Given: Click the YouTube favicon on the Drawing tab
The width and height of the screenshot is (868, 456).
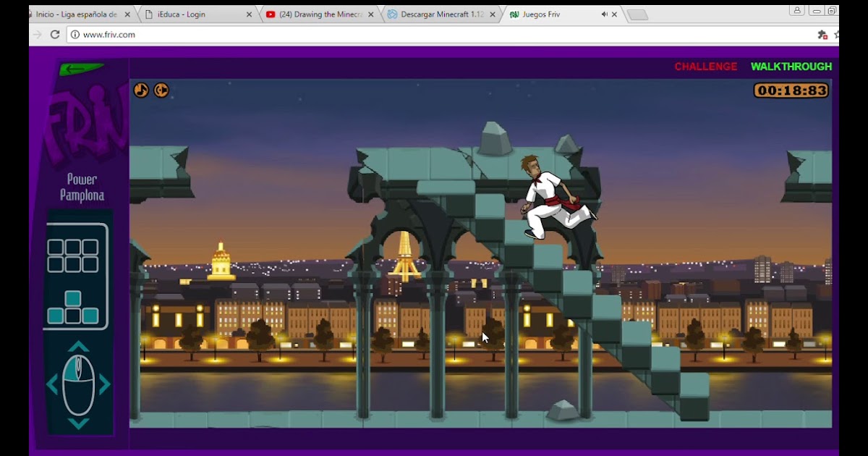Looking at the screenshot, I should [x=271, y=14].
